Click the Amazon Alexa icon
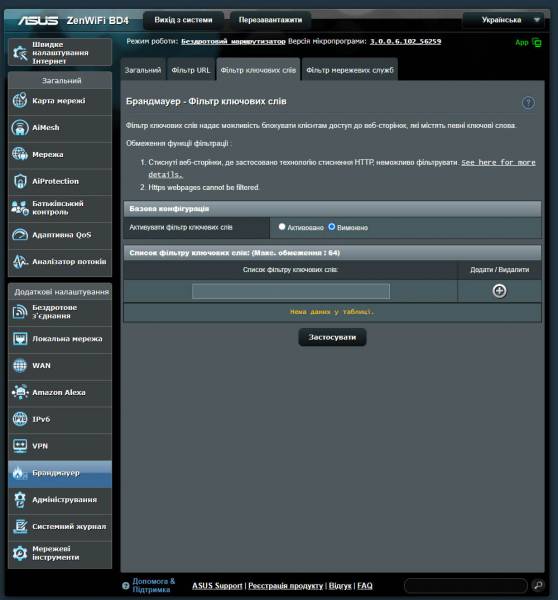This screenshot has height=600, width=558. click(x=20, y=392)
